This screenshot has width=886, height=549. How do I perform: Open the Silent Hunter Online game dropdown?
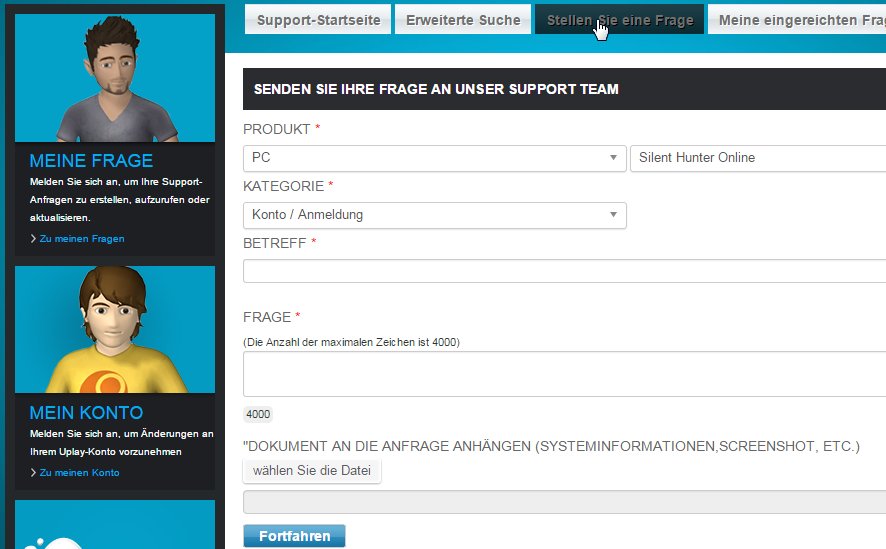point(757,158)
